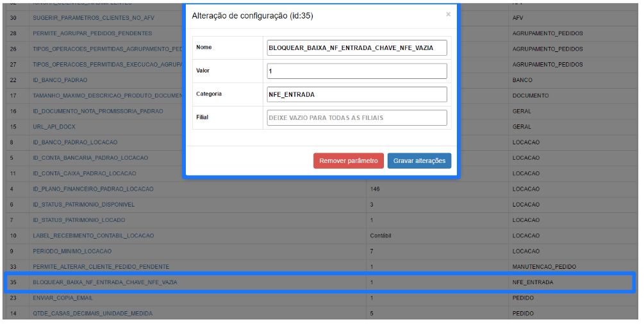This screenshot has width=644, height=324.
Task: Select the ID_BANCO_PADRAO parameter link
Action: [x=60, y=80]
